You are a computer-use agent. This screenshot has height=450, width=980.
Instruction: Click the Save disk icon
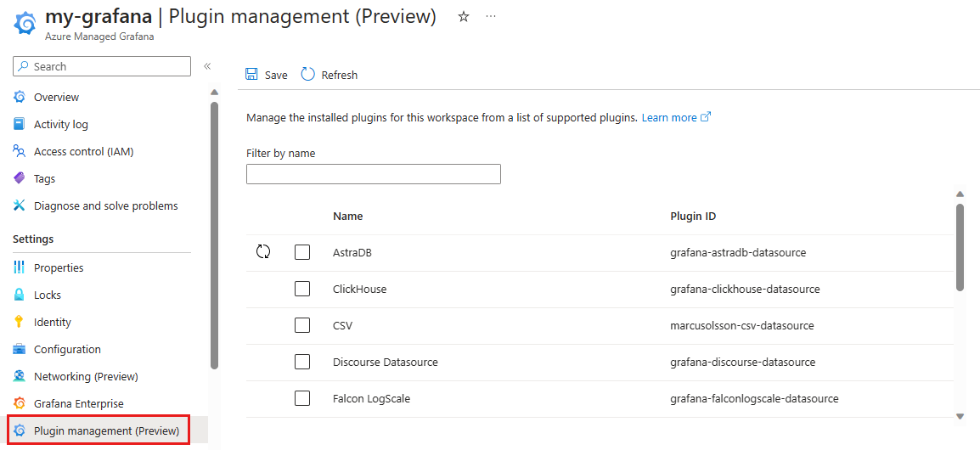click(252, 75)
